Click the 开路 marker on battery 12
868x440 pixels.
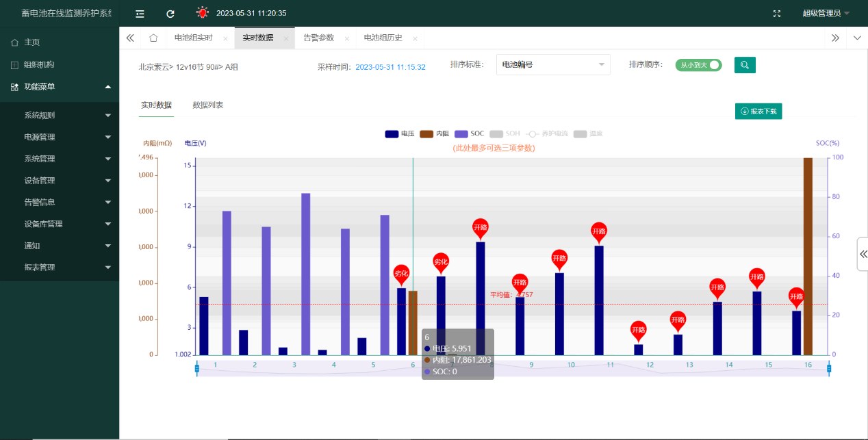[x=638, y=331]
